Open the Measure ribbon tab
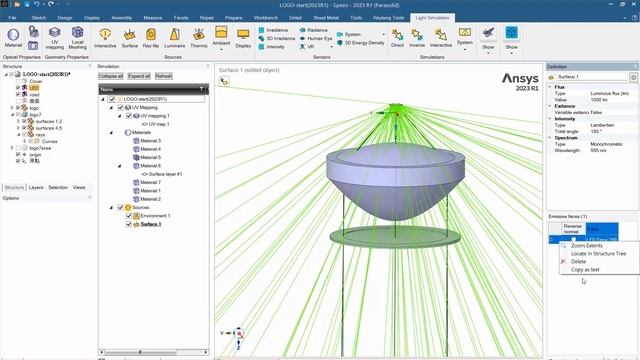This screenshot has height=360, width=640. (x=153, y=18)
